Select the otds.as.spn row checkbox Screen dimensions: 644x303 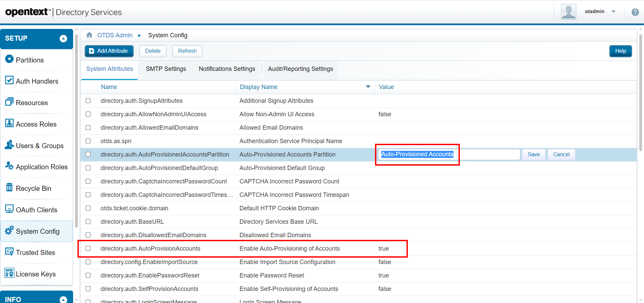pos(88,141)
